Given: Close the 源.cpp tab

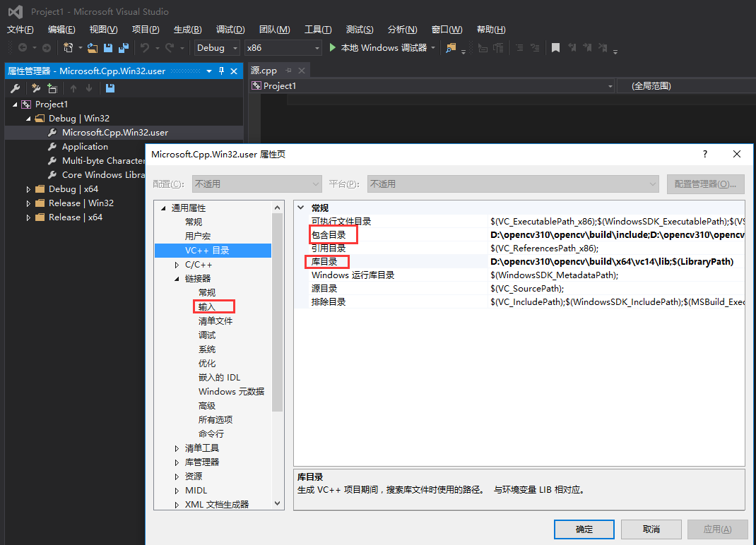Looking at the screenshot, I should tap(302, 71).
